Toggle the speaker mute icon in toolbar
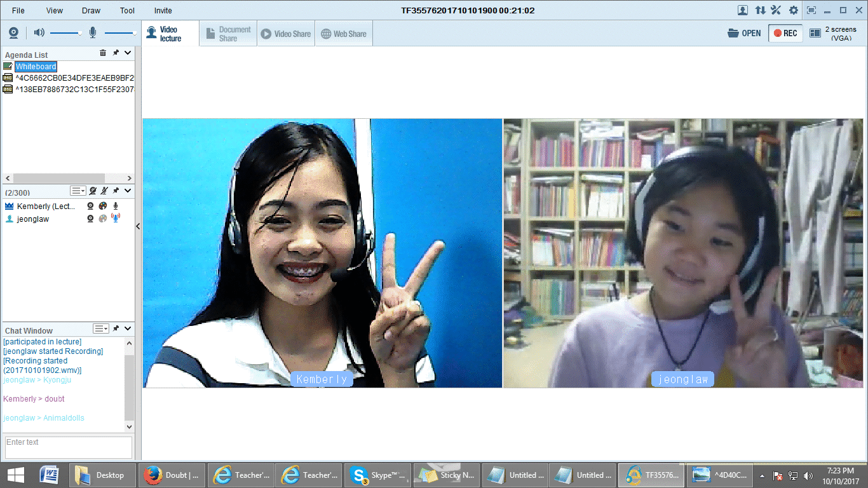This screenshot has width=868, height=488. 39,32
